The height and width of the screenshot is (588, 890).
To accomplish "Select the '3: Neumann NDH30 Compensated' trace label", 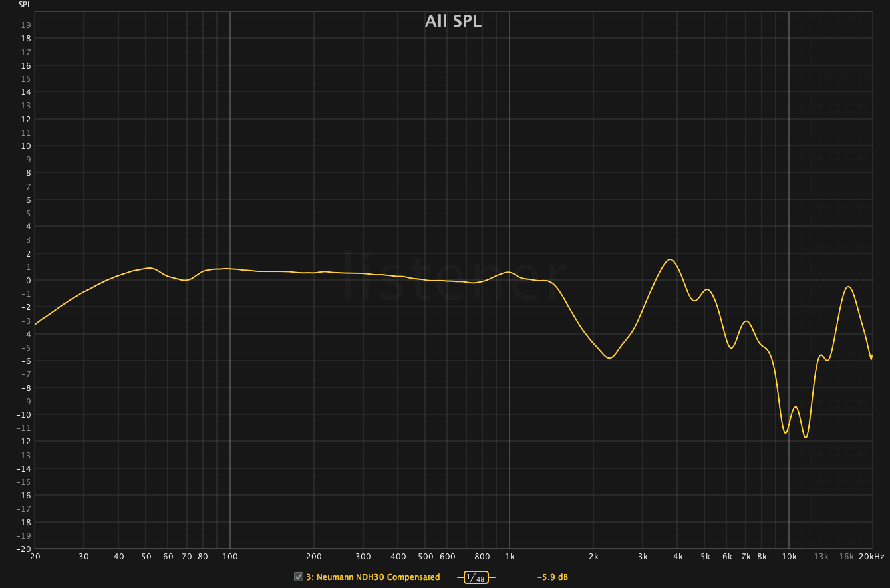I will (x=372, y=577).
